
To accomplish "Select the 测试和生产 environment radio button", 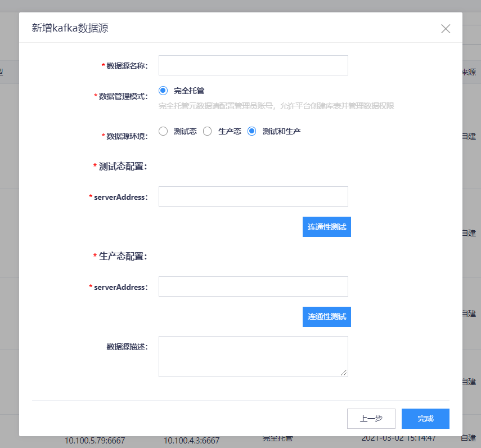I will (x=252, y=131).
